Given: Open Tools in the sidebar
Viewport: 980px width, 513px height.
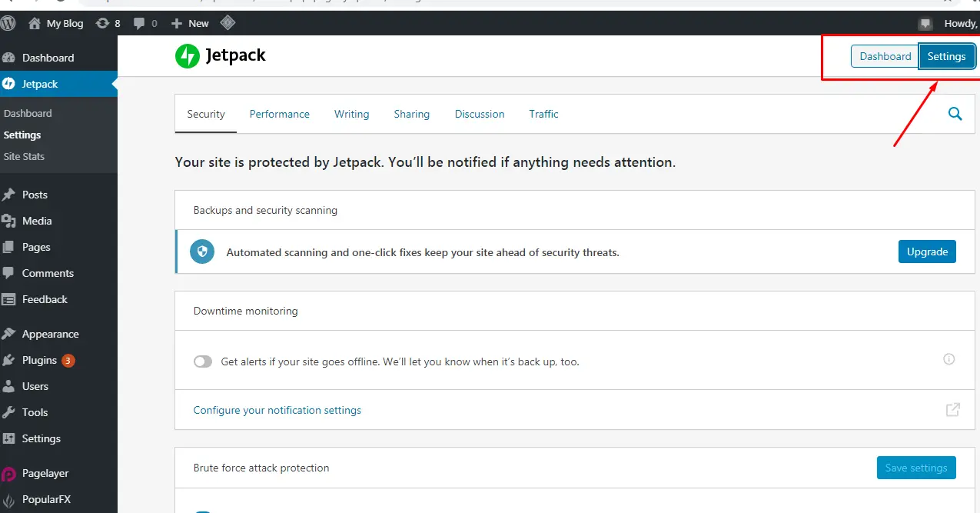Looking at the screenshot, I should pos(58,412).
